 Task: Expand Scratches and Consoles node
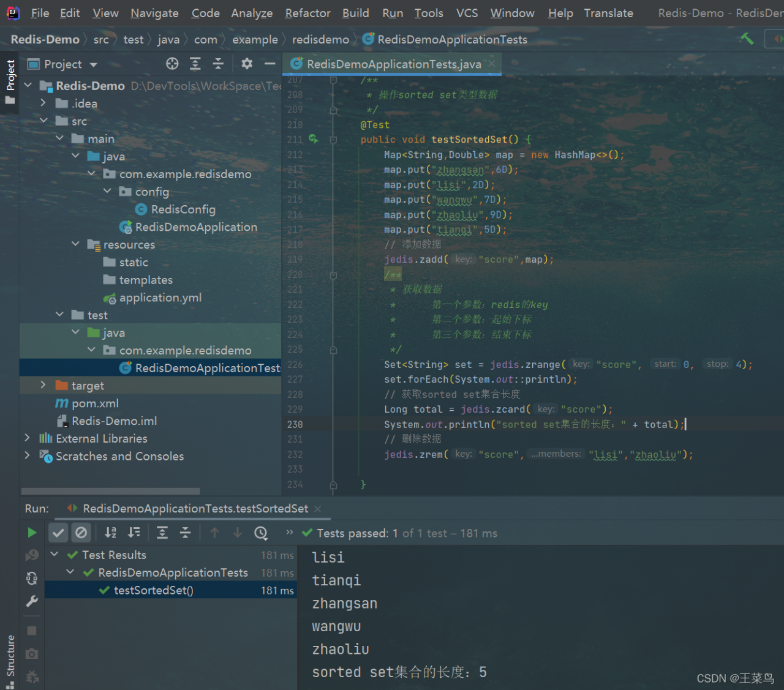pyautogui.click(x=27, y=456)
